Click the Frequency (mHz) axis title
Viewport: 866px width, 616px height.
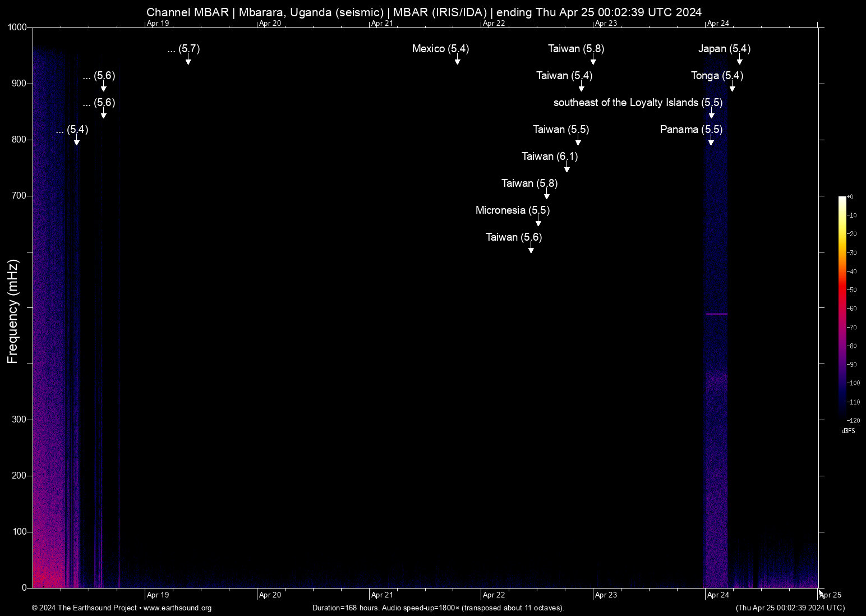coord(13,311)
